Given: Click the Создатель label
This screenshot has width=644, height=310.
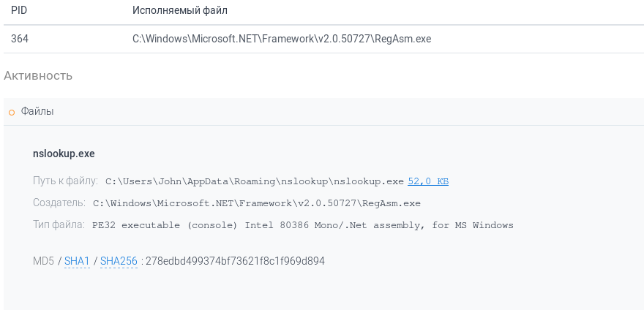Looking at the screenshot, I should coord(59,203).
